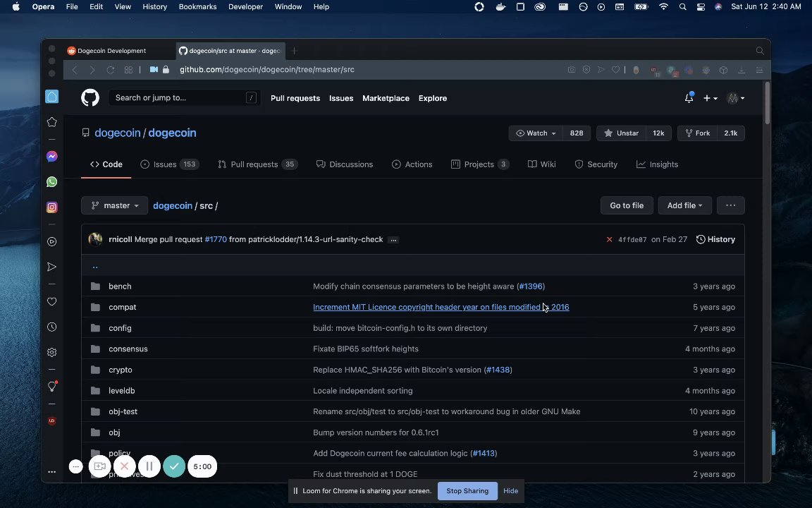Open Loom more options dots
This screenshot has height=508, width=812.
coord(75,466)
